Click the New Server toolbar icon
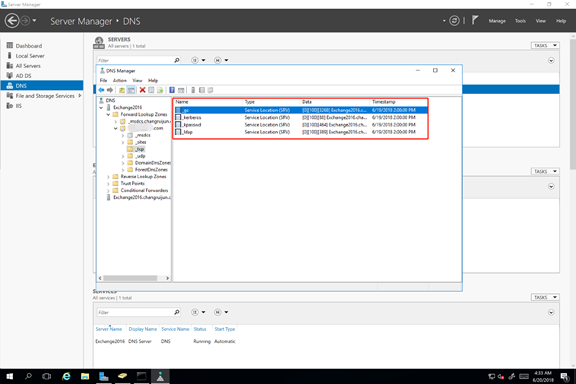The height and width of the screenshot is (384, 576). click(193, 90)
